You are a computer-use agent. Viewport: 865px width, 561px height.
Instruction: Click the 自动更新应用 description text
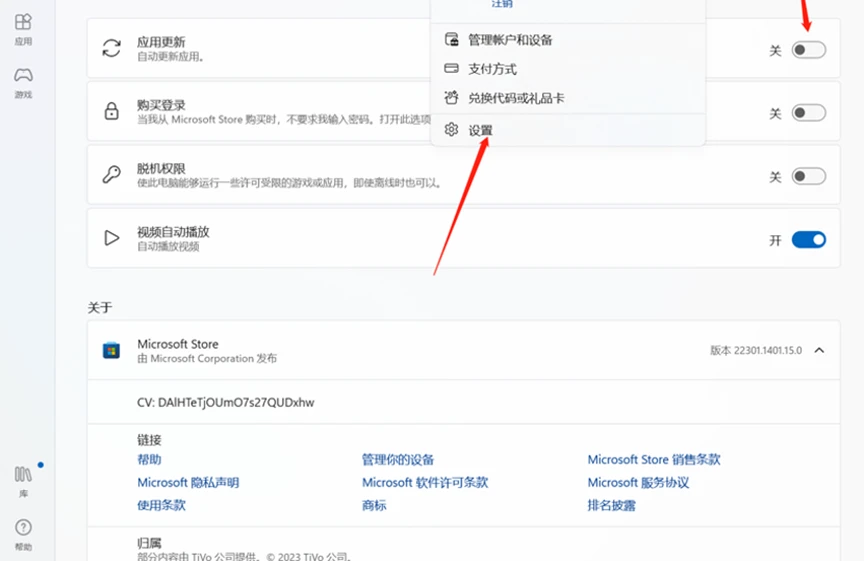170,57
